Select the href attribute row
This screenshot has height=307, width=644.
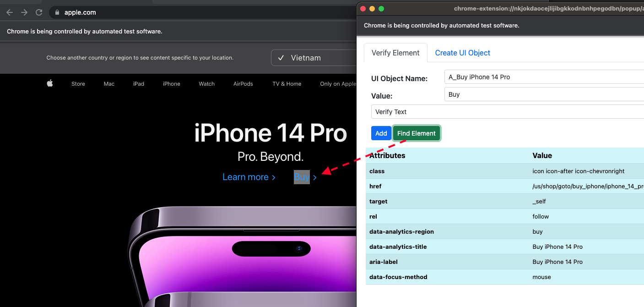(505, 186)
